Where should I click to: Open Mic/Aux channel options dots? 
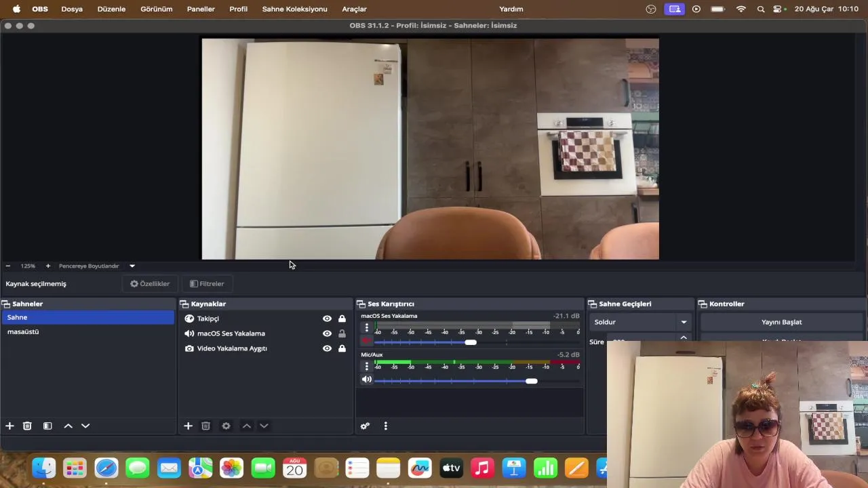click(x=367, y=367)
